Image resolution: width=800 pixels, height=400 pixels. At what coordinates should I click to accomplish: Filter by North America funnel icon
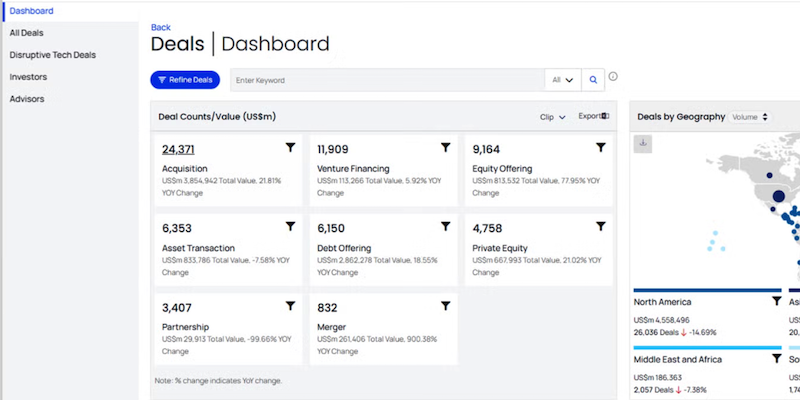777,301
